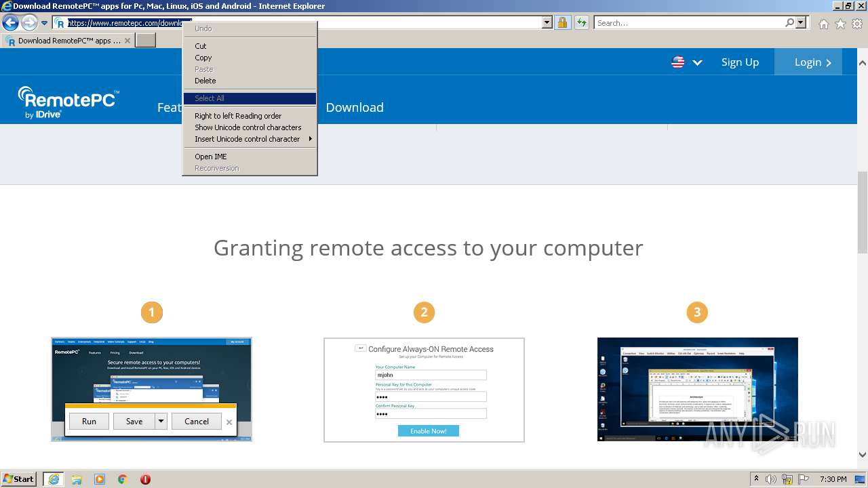The height and width of the screenshot is (488, 868).
Task: Choose Delete from the context menu
Action: click(x=250, y=81)
